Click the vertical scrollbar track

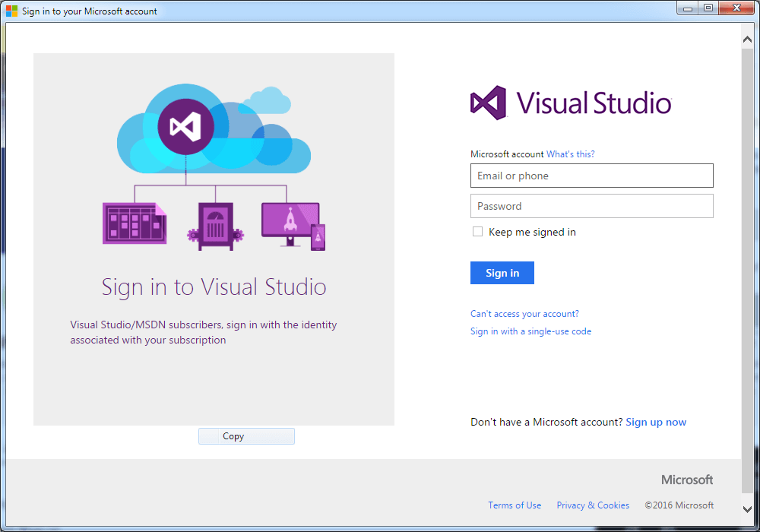[747, 271]
